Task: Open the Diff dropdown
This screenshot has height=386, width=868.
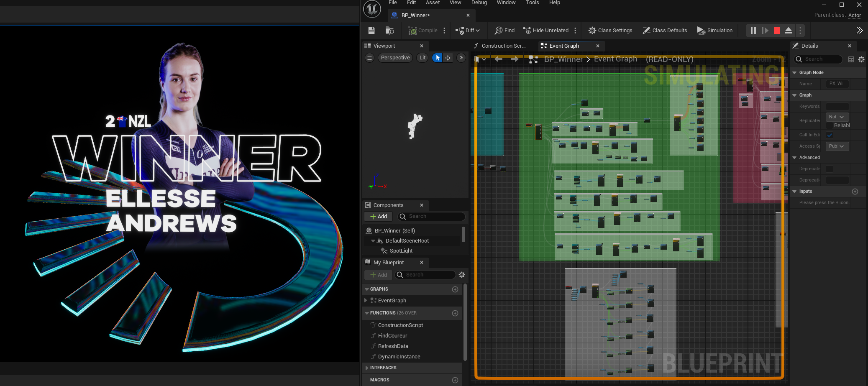Action: click(x=468, y=31)
